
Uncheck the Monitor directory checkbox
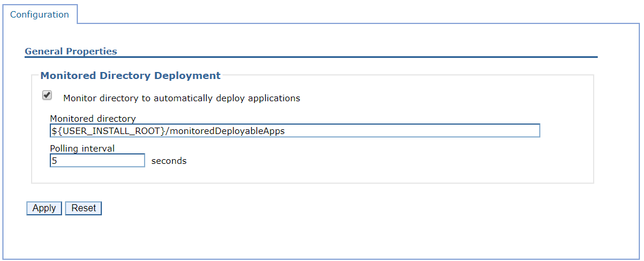[x=47, y=95]
